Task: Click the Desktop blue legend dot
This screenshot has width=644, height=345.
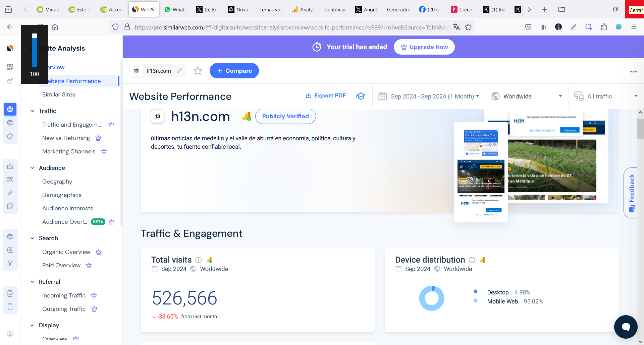Action: tap(475, 292)
